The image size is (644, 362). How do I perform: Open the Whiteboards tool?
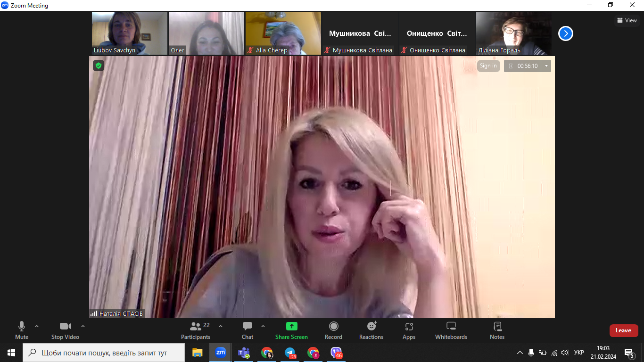(451, 330)
